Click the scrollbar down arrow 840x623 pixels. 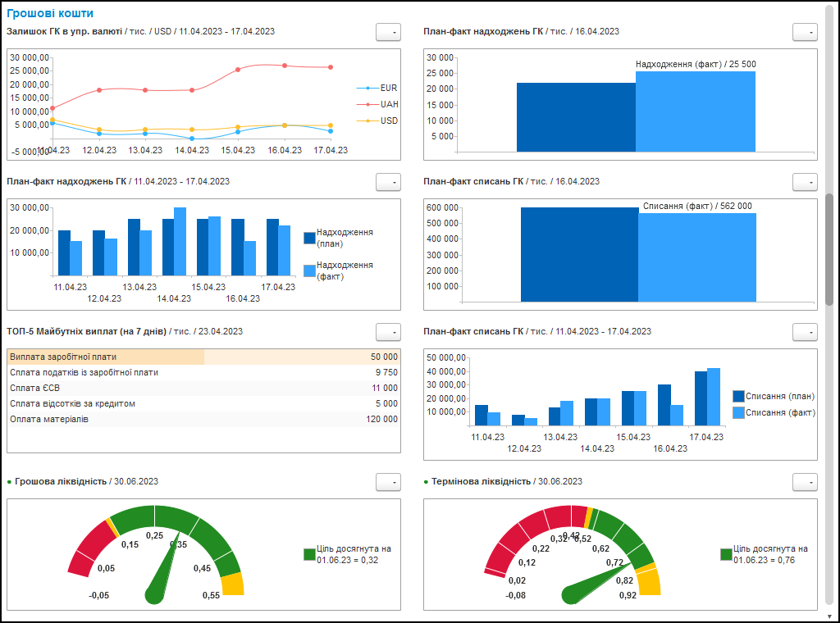pos(829,616)
